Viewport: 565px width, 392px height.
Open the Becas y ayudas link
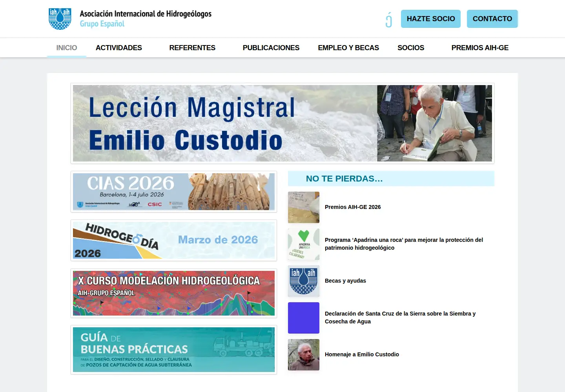pos(345,281)
